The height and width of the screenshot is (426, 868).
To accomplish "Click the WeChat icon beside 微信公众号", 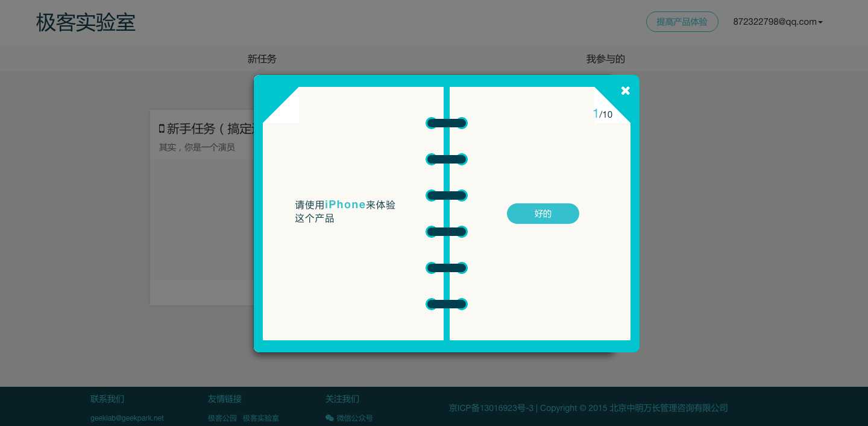I will coord(330,418).
